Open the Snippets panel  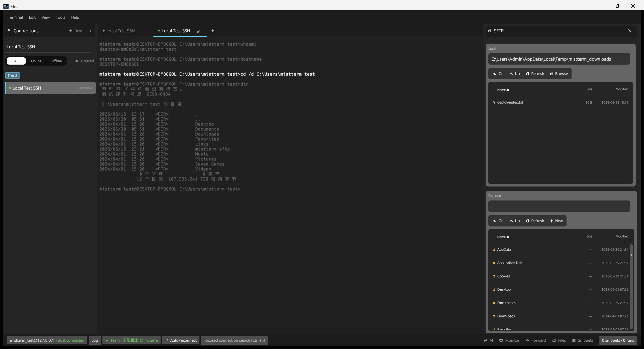point(583,340)
